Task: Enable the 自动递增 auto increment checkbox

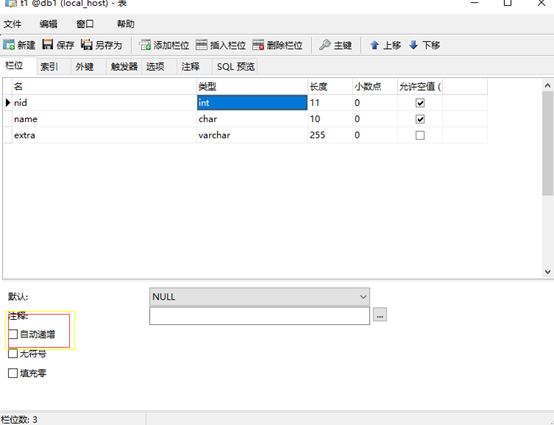Action: (13, 334)
